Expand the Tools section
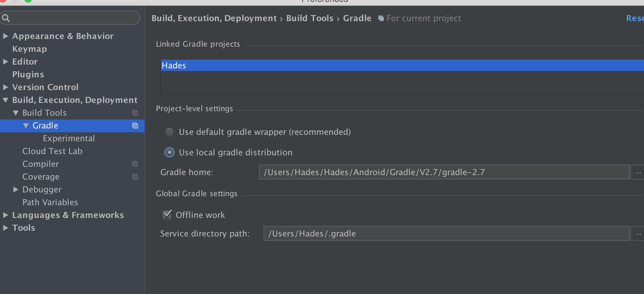 tap(6, 228)
